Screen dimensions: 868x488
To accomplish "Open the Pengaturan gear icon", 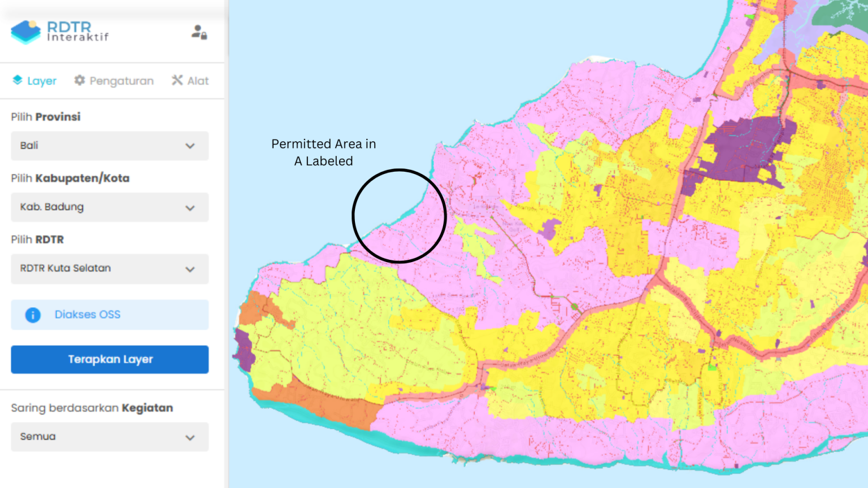I will pyautogui.click(x=79, y=80).
